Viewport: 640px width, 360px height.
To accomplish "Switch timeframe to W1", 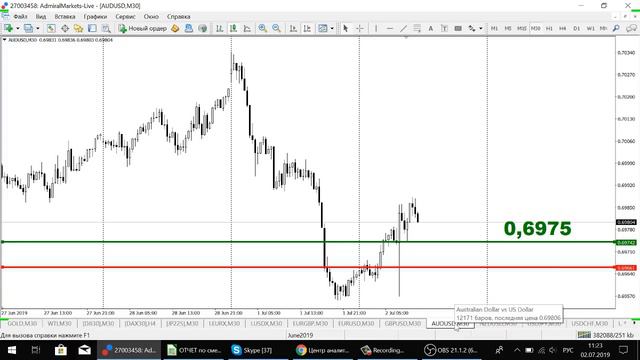I will coord(590,28).
